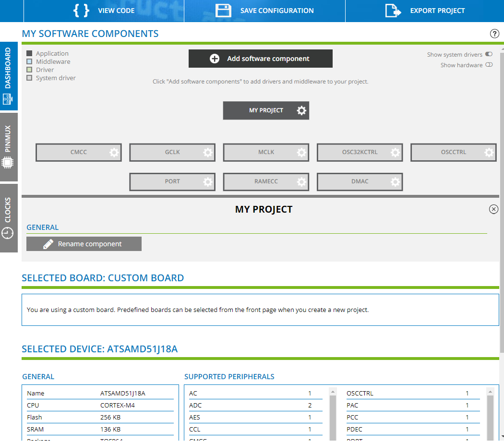
Task: Click the Application legend color swatch
Action: click(x=29, y=53)
